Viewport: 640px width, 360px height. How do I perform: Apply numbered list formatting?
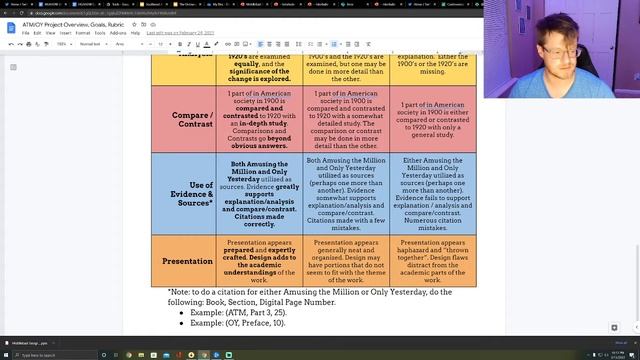[x=334, y=44]
